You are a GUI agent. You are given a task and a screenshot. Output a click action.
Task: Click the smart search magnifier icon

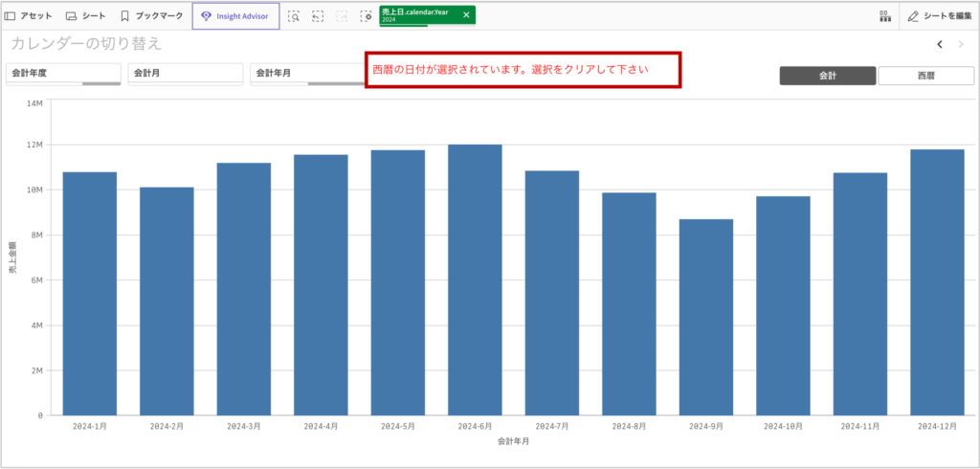point(294,16)
